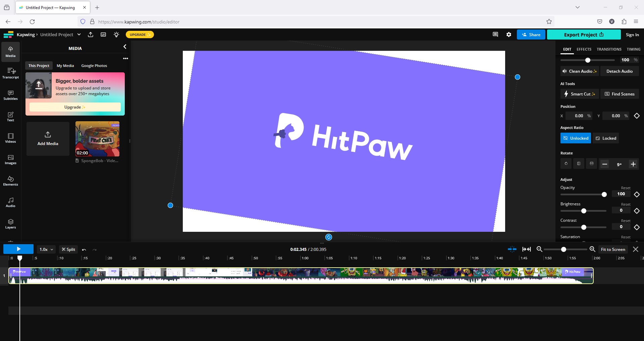This screenshot has height=341, width=644.
Task: Toggle timeline snapping icon
Action: (x=512, y=249)
